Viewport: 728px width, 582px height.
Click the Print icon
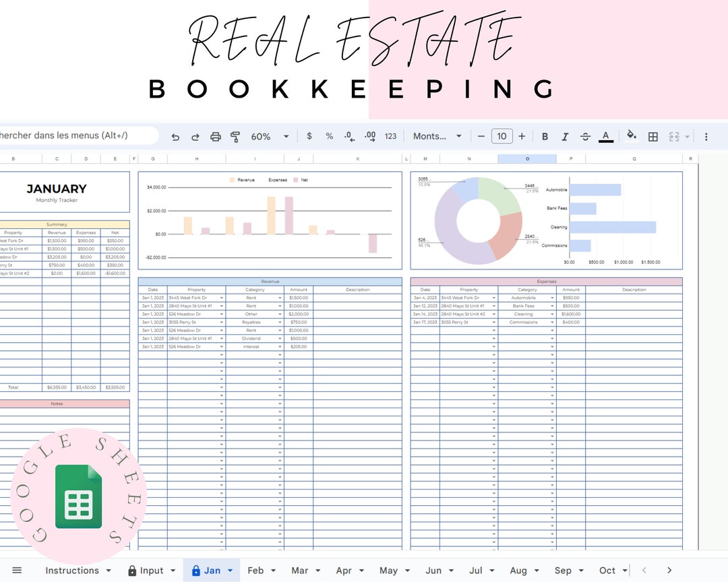[x=215, y=136]
